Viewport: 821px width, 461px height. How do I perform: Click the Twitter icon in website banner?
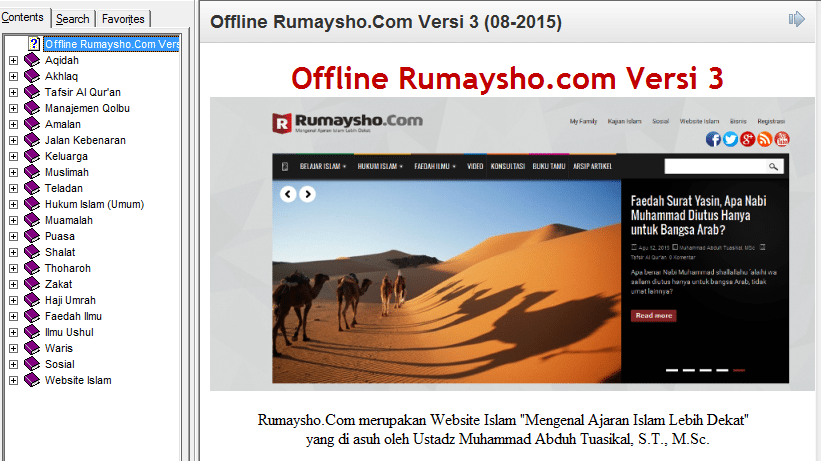tap(730, 139)
